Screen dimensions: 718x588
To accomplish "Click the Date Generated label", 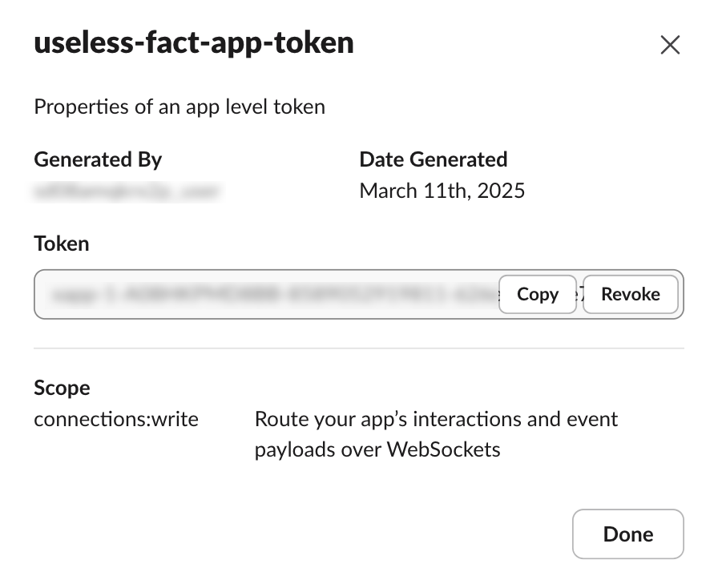I will pyautogui.click(x=433, y=159).
